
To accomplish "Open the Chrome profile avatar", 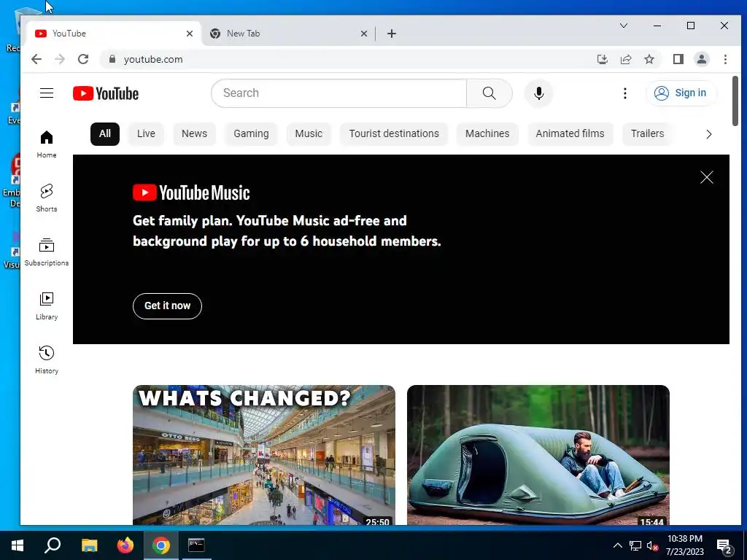I will coord(702,59).
